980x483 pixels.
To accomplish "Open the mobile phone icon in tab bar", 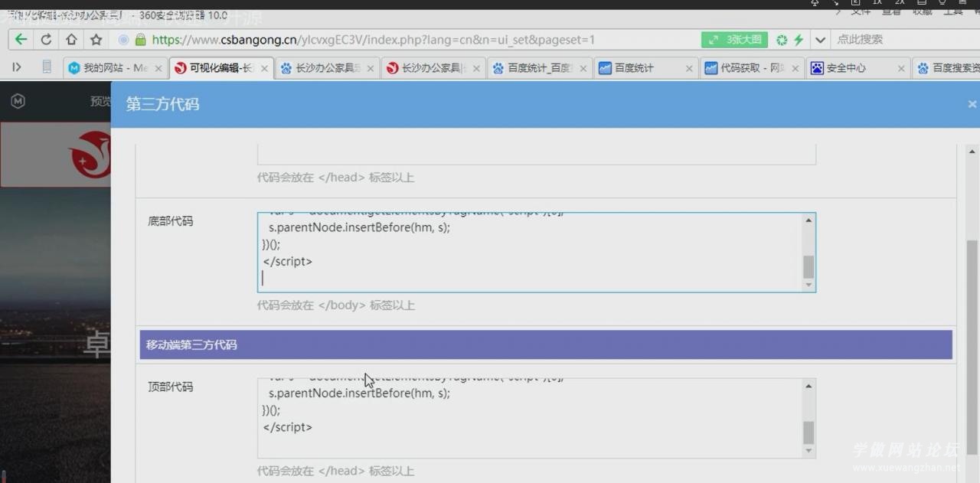I will (x=47, y=67).
